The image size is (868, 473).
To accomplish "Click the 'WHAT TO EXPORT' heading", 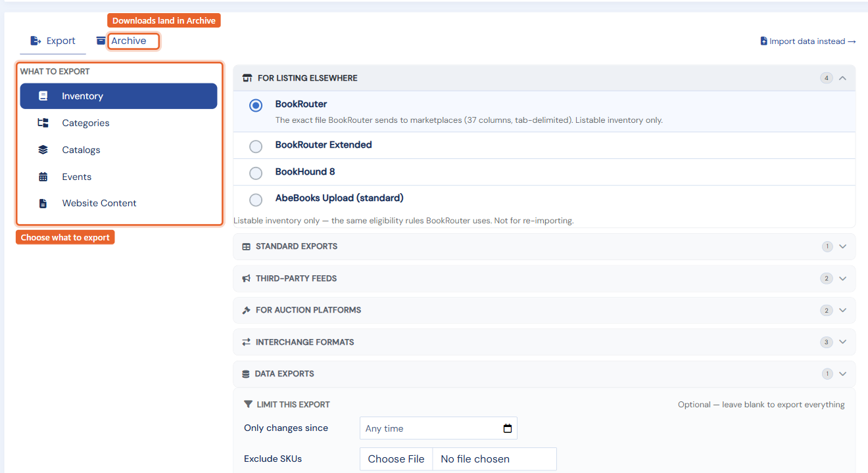I will [55, 72].
